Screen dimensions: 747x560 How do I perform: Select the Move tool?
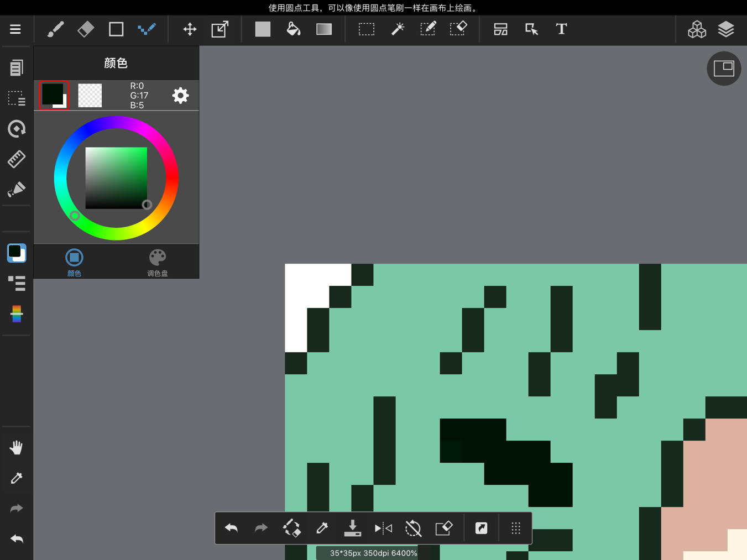coord(190,29)
